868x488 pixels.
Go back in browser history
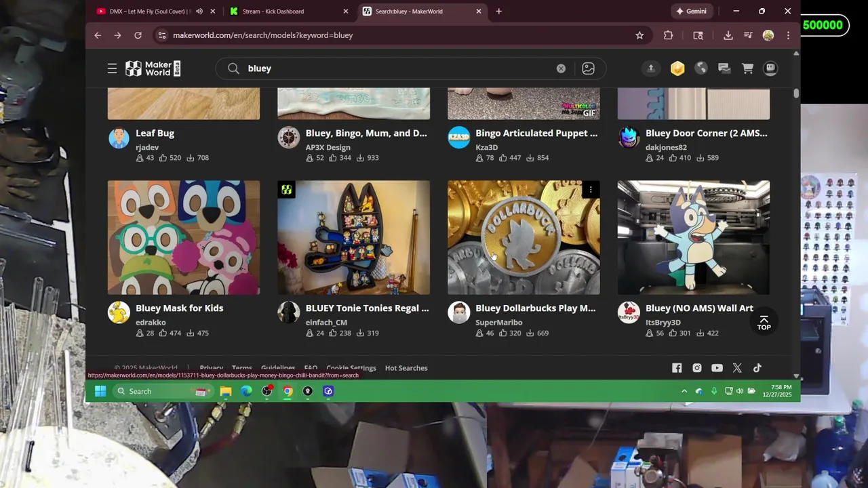(x=98, y=35)
